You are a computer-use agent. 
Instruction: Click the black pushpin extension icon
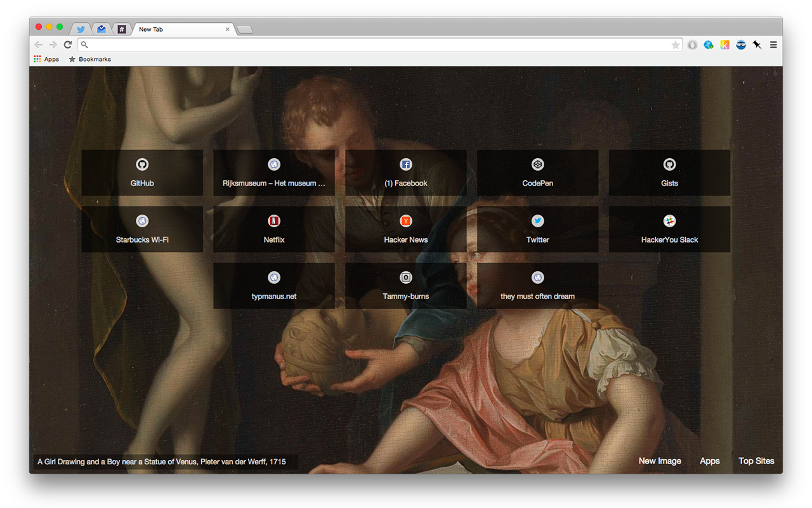pyautogui.click(x=757, y=45)
